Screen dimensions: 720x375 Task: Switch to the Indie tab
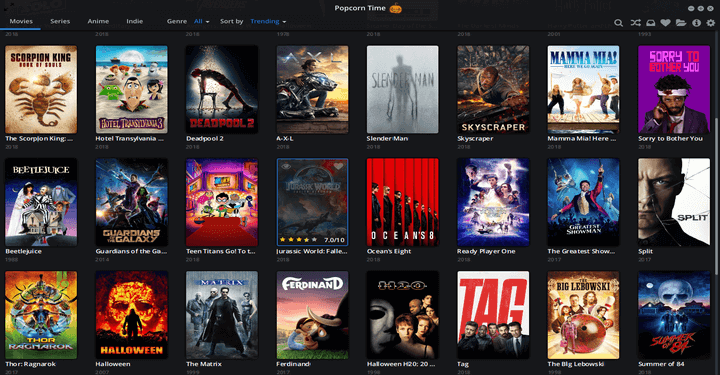pos(135,21)
